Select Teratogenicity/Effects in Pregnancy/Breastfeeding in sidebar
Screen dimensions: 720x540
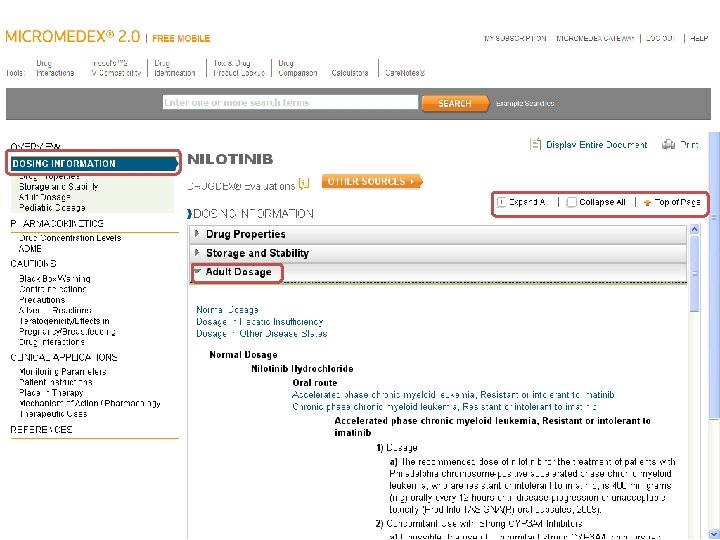pos(67,326)
